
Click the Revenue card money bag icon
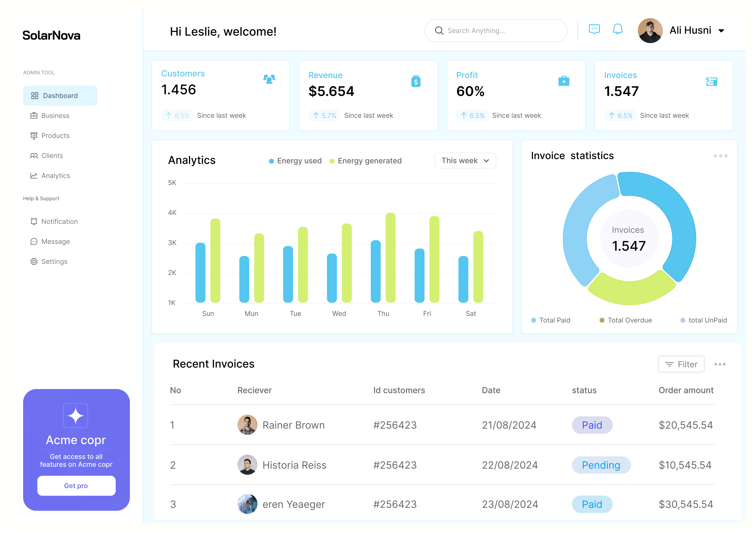pos(416,81)
